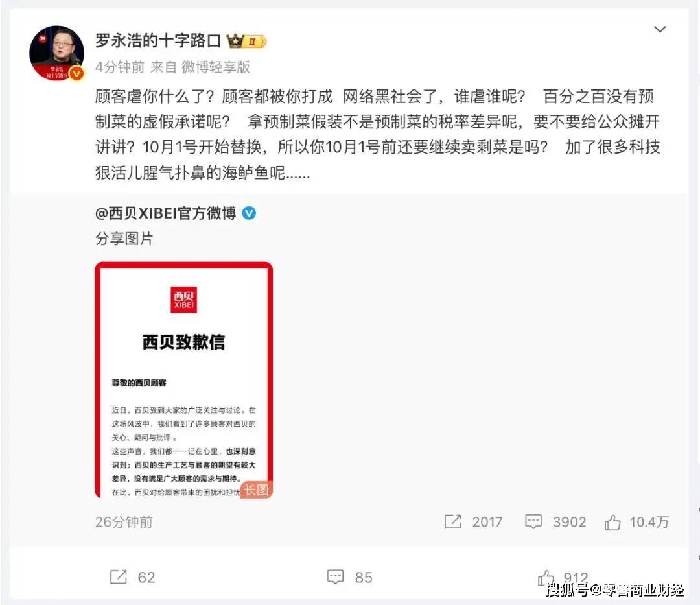The width and height of the screenshot is (700, 605).
Task: Like the original post showing 10.4万
Action: (612, 521)
